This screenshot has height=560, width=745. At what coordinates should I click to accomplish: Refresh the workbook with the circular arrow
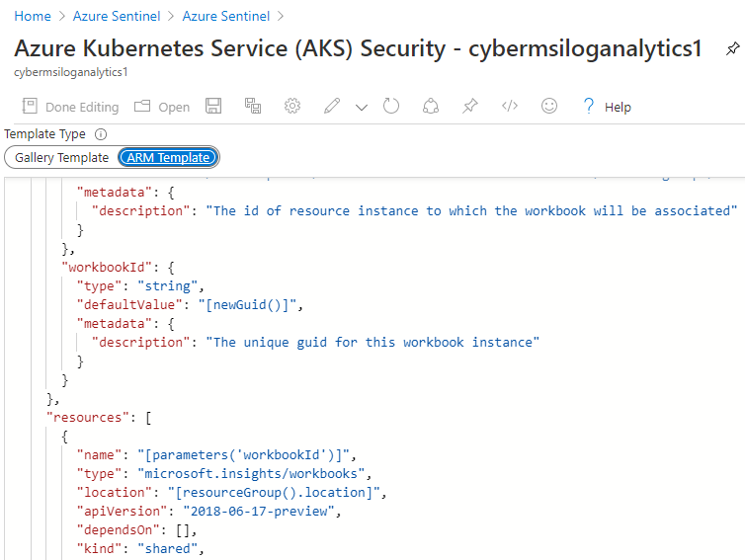pos(391,106)
